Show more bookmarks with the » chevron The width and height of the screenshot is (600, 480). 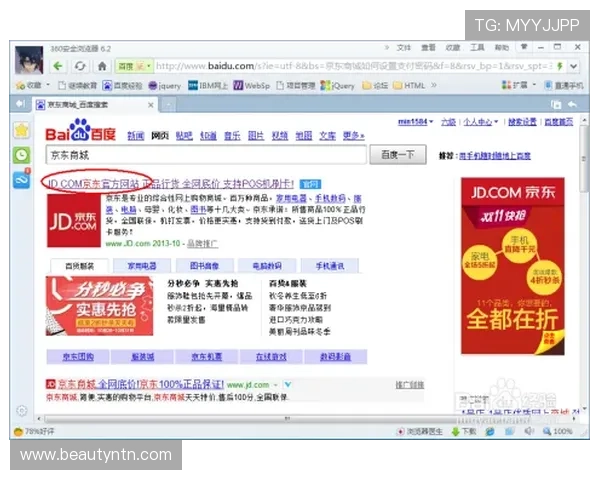[x=434, y=85]
